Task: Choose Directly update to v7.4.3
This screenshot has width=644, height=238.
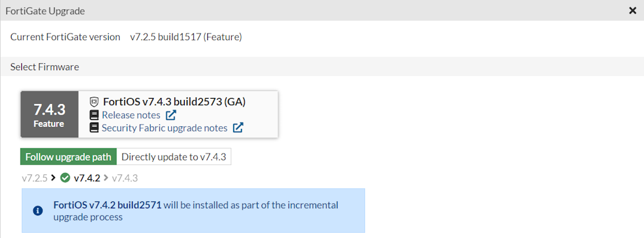Action: [x=174, y=157]
